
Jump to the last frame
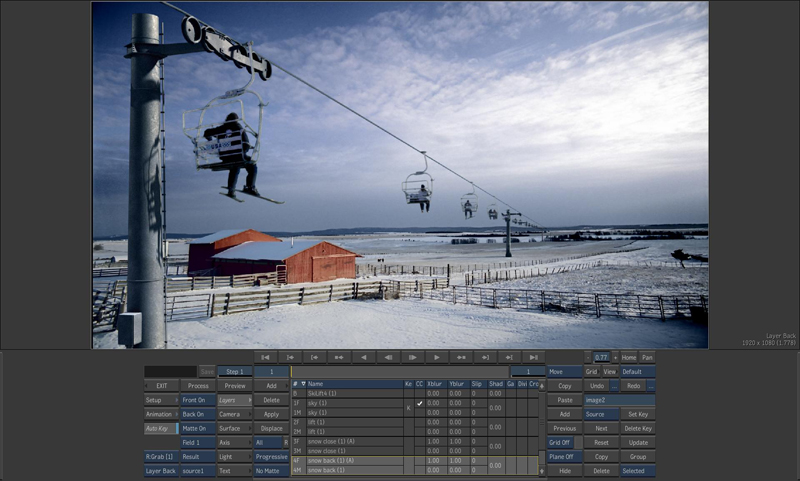pyautogui.click(x=534, y=357)
